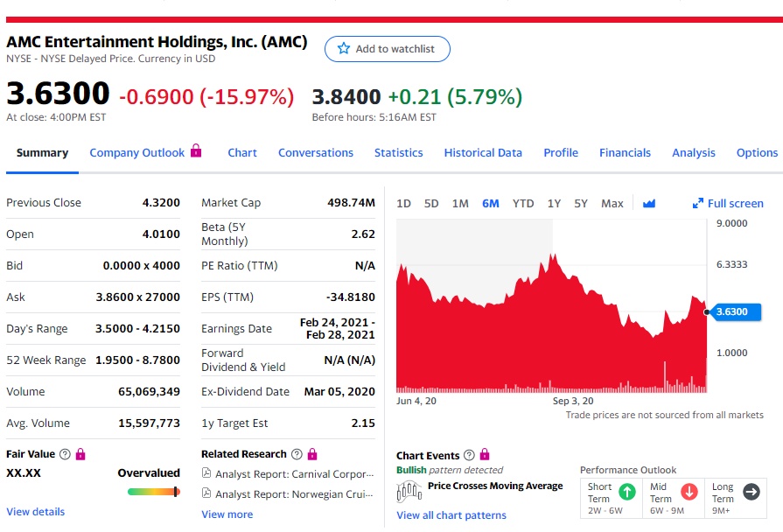Click the pre-market price 3.8400

[x=346, y=97]
